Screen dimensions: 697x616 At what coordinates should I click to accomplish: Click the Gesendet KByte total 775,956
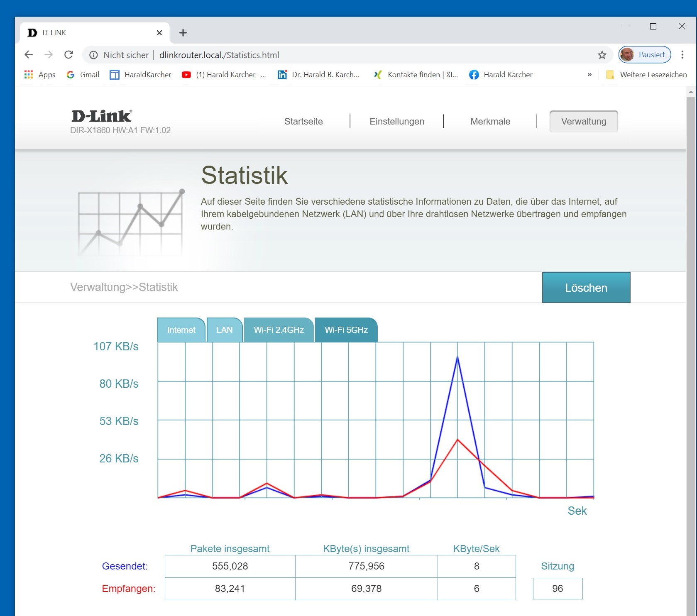pos(367,566)
